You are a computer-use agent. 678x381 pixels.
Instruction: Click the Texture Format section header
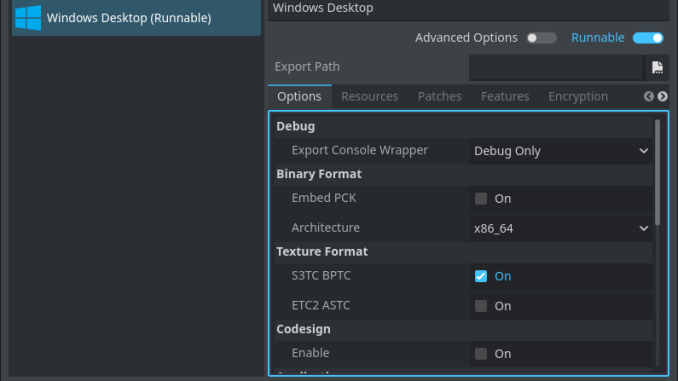(463, 251)
